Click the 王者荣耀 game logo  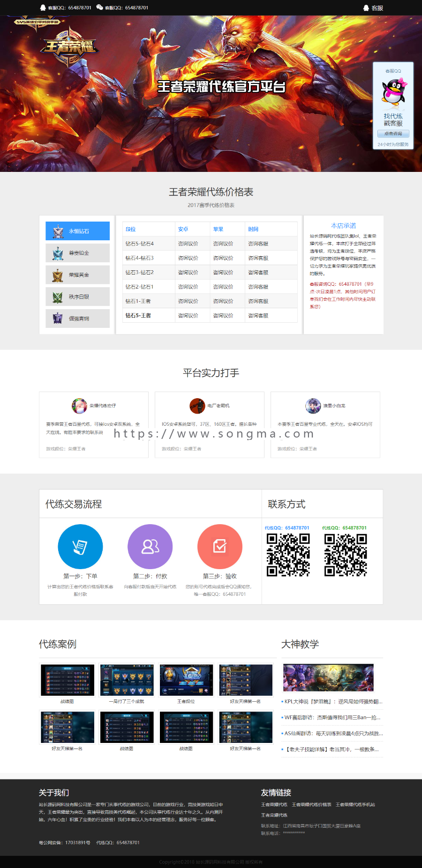coord(69,46)
